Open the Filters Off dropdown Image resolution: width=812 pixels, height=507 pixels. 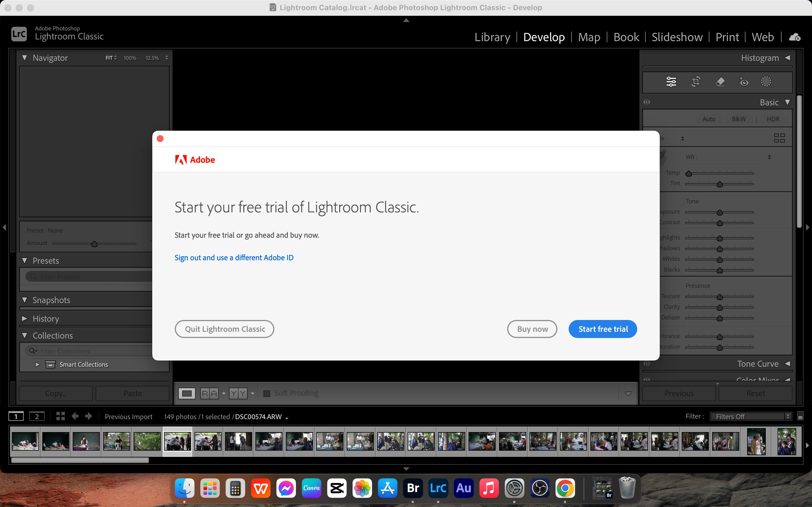751,416
